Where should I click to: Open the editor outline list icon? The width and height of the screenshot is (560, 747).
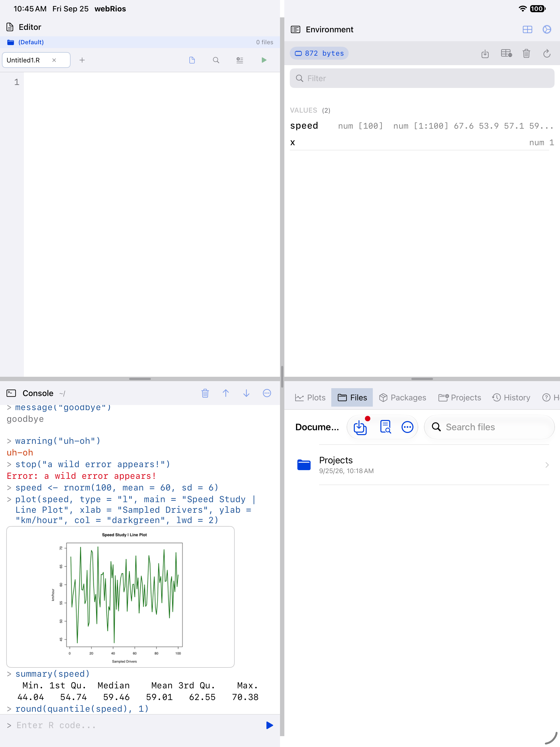point(240,60)
